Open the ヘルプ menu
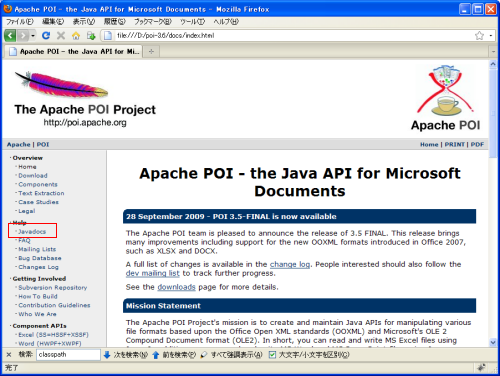Image resolution: width=500 pixels, height=376 pixels. tap(226, 22)
